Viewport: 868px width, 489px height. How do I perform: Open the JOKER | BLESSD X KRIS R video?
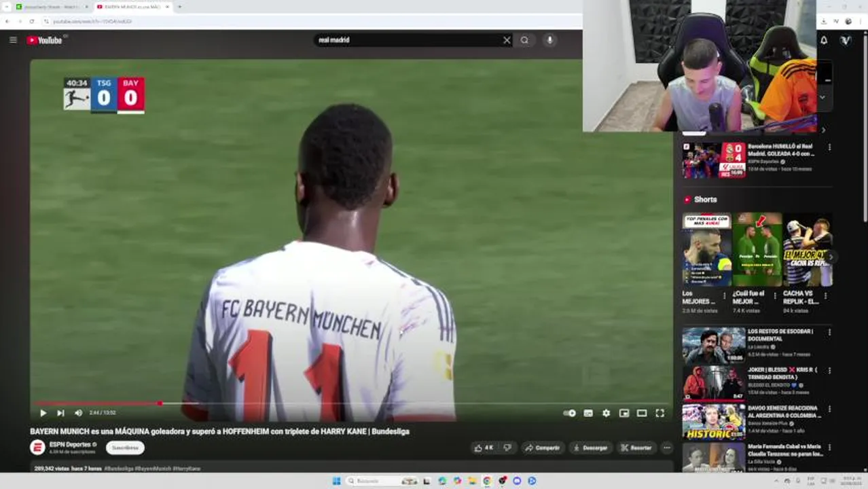pyautogui.click(x=714, y=384)
